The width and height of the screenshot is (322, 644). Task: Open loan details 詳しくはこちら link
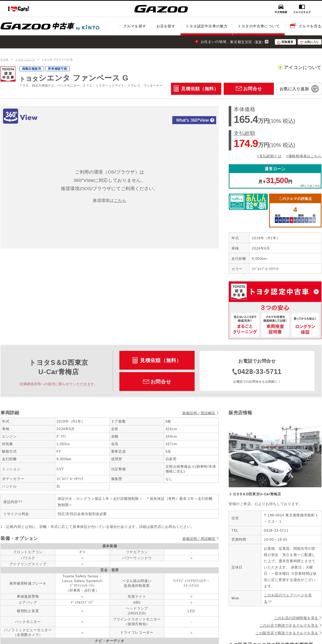[x=310, y=186]
